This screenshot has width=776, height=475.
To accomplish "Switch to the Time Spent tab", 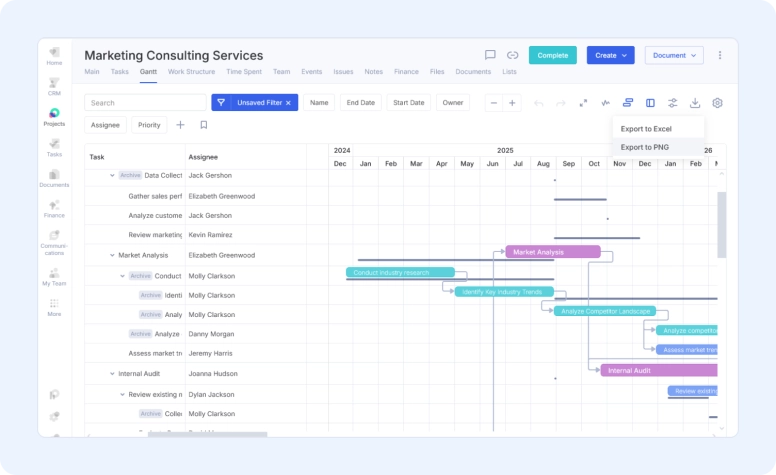I will point(244,72).
